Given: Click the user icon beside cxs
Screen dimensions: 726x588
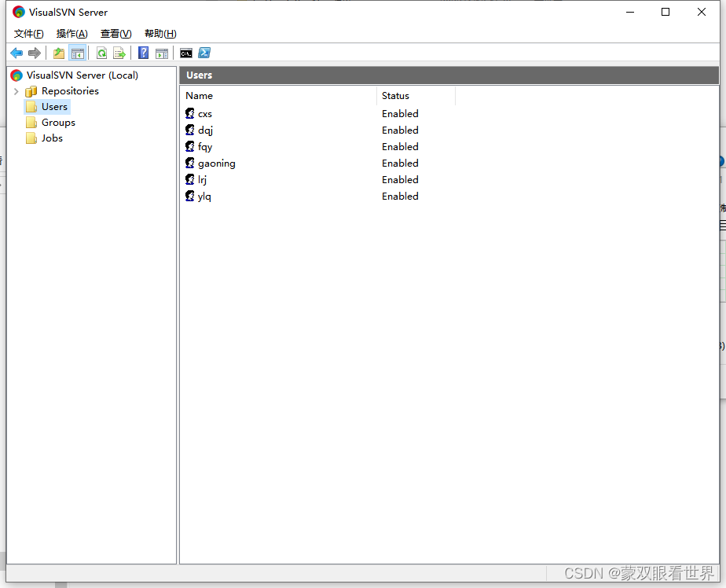Looking at the screenshot, I should click(190, 113).
